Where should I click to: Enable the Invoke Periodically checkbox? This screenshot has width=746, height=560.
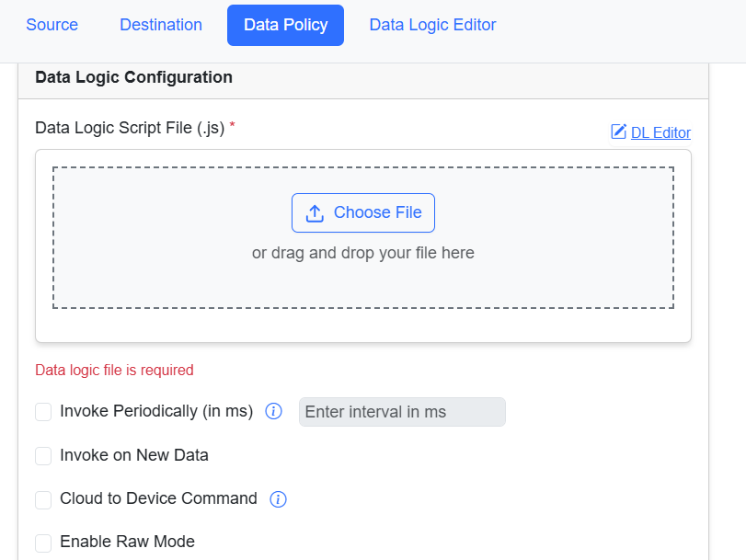pyautogui.click(x=43, y=412)
